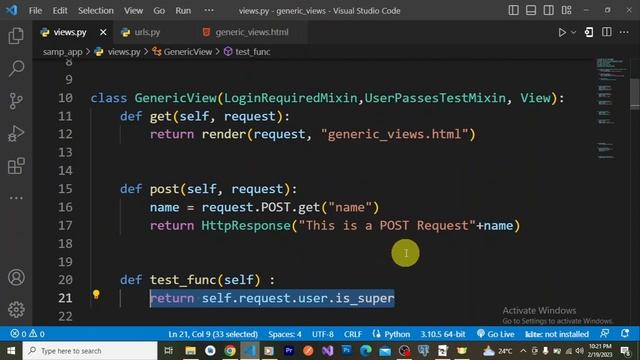This screenshot has height=360, width=640.
Task: Click test_func method name on line 20
Action: tap(183, 280)
